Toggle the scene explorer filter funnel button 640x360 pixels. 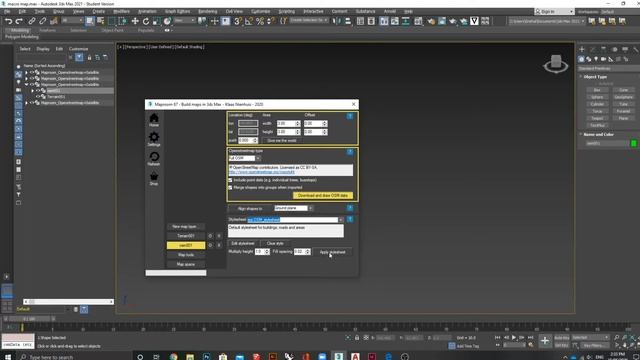(x=79, y=58)
